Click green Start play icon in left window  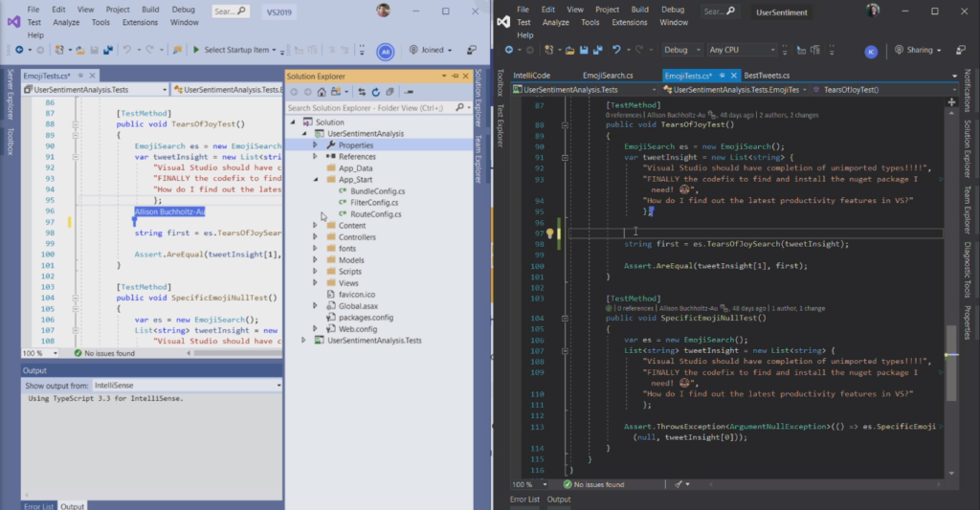(195, 50)
